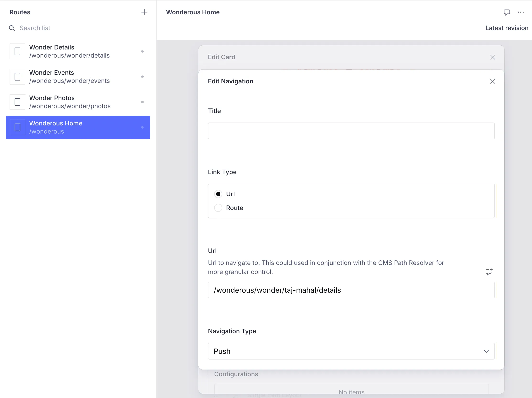Click the chevron arrow in Push dropdown
This screenshot has width=532, height=398.
pyautogui.click(x=486, y=351)
